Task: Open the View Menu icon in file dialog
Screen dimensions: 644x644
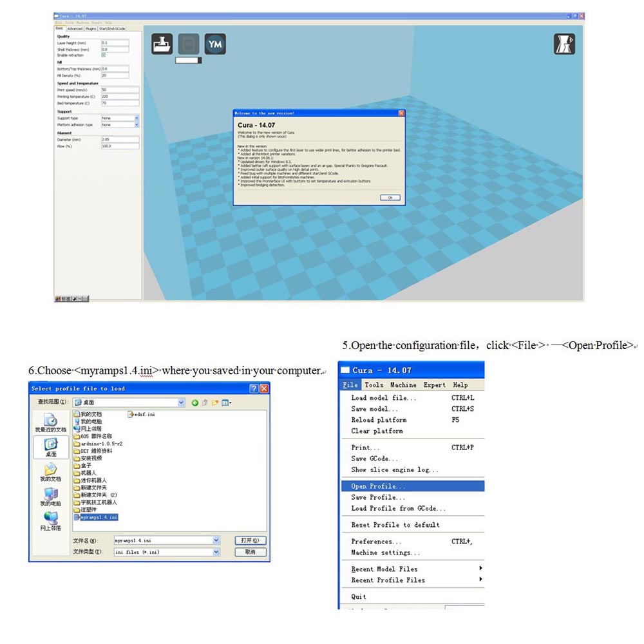Action: [226, 402]
